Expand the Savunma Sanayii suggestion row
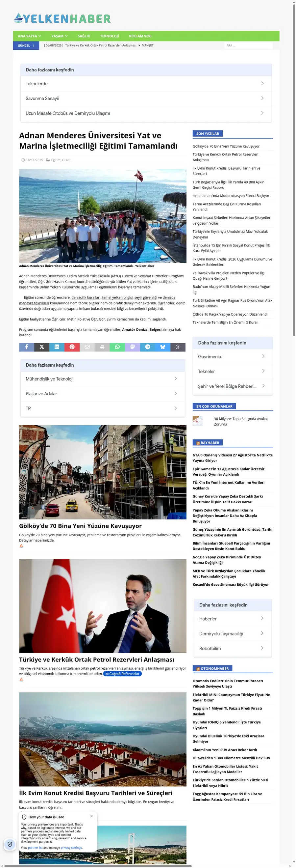This screenshot has width=296, height=868. (146, 98)
